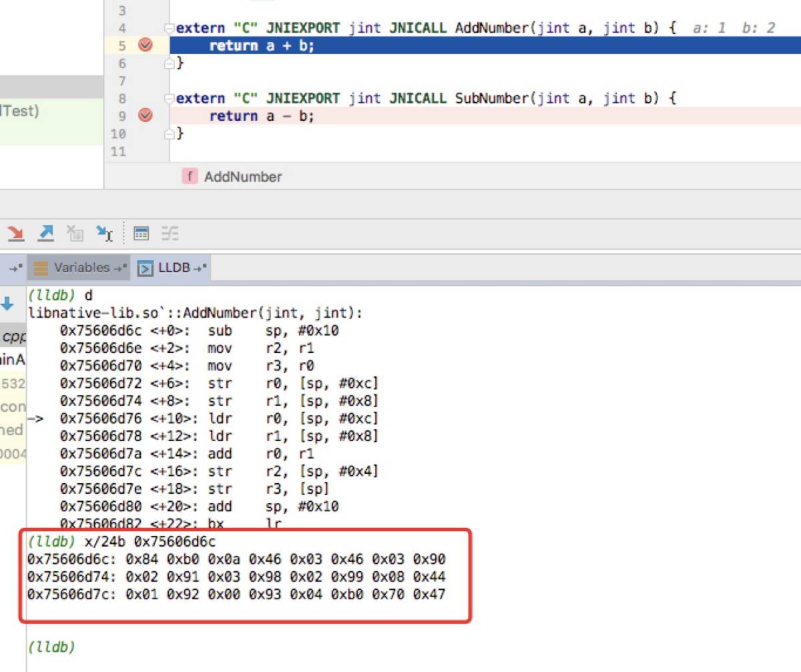The width and height of the screenshot is (801, 672).
Task: Click the inline hint 'a: 1 b: 2'
Action: pos(734,28)
